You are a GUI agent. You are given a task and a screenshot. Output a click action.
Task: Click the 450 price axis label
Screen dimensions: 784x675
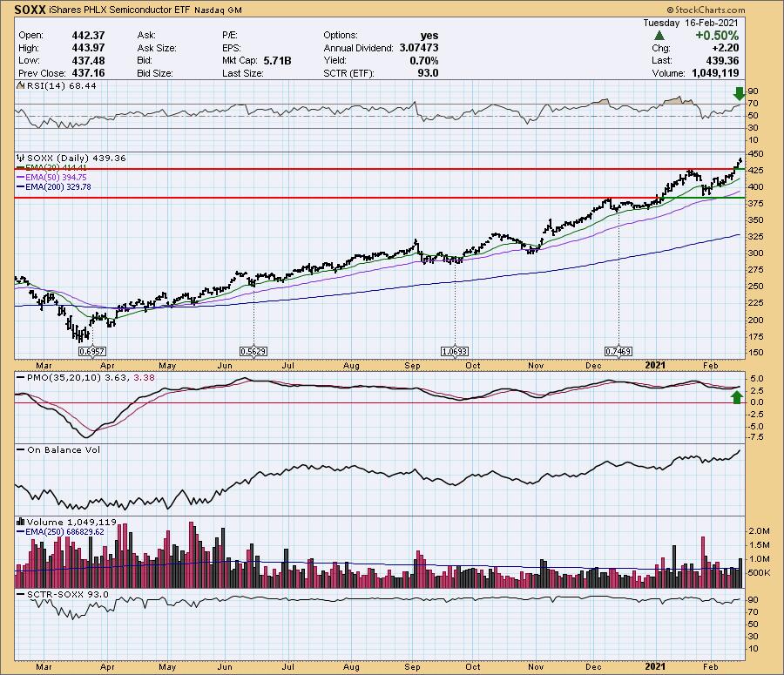coord(755,154)
